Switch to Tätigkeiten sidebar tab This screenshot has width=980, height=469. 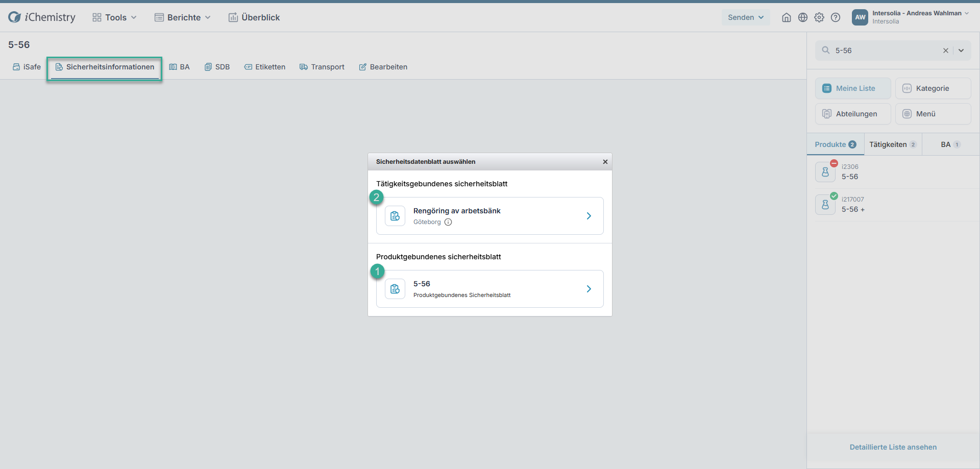pyautogui.click(x=893, y=144)
